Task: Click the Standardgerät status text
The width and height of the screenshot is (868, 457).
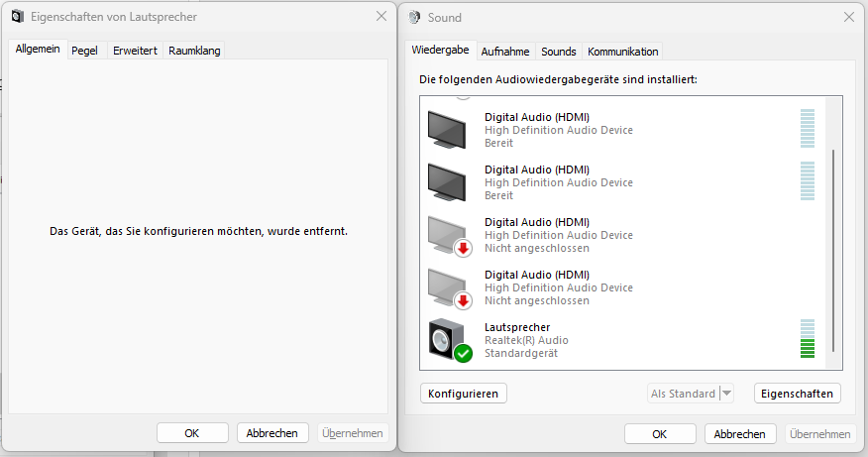Action: [521, 354]
